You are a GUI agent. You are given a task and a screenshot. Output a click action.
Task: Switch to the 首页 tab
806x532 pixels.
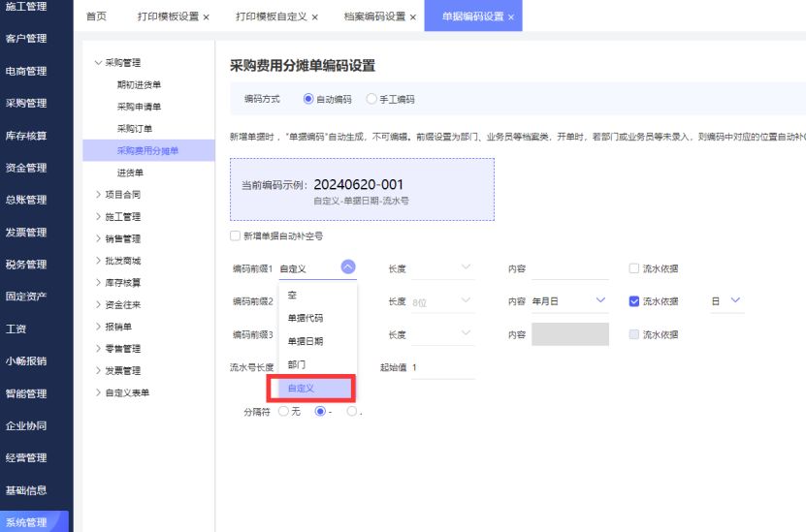[x=96, y=17]
